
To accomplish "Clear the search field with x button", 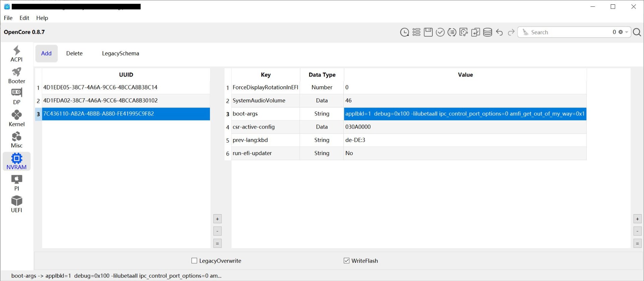I will pos(621,32).
